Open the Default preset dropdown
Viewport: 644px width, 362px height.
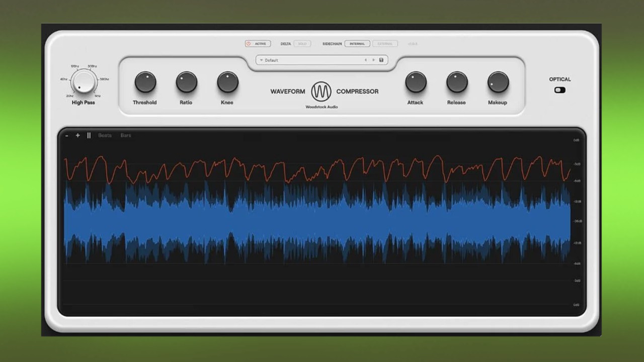click(272, 60)
